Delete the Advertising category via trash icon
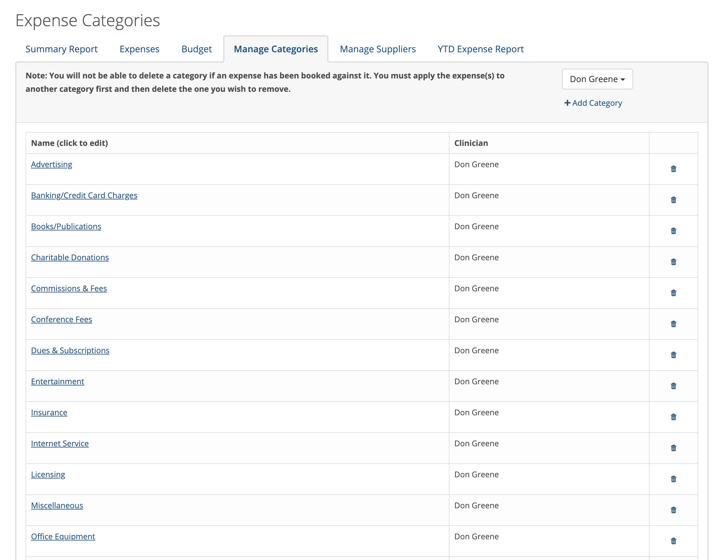 pos(673,169)
